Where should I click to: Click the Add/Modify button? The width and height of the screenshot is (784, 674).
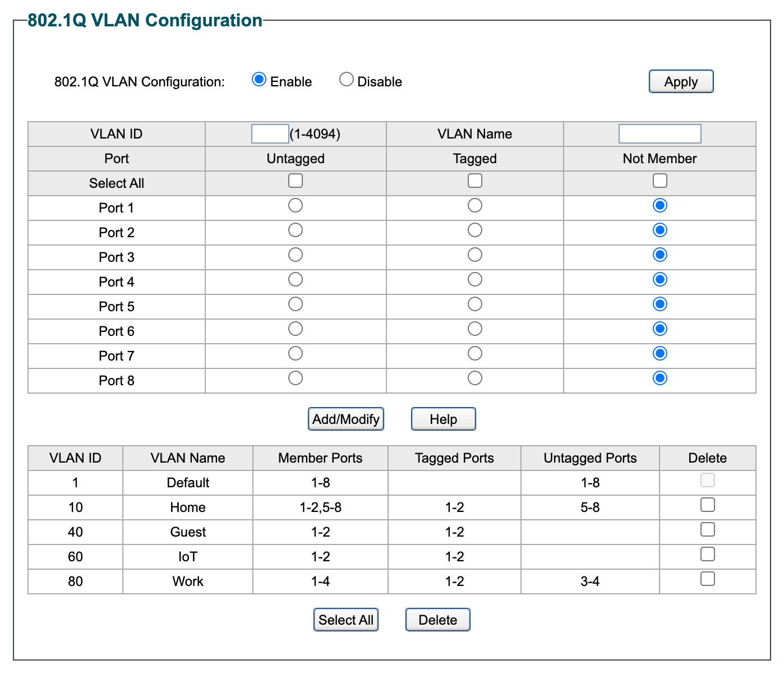[346, 419]
